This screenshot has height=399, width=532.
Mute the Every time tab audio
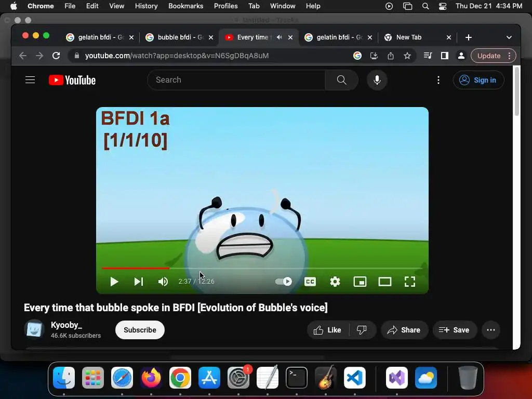(279, 37)
